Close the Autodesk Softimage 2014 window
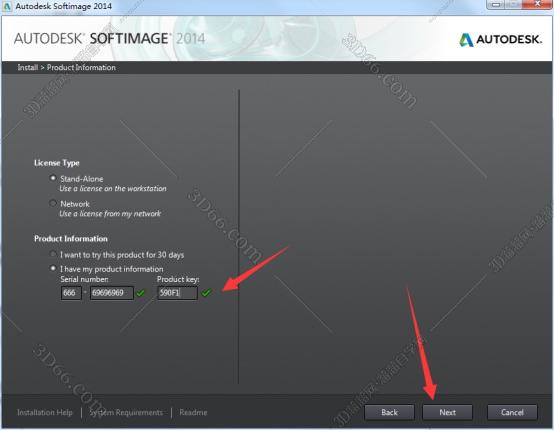Viewport: 554px width, 430px height. point(537,4)
